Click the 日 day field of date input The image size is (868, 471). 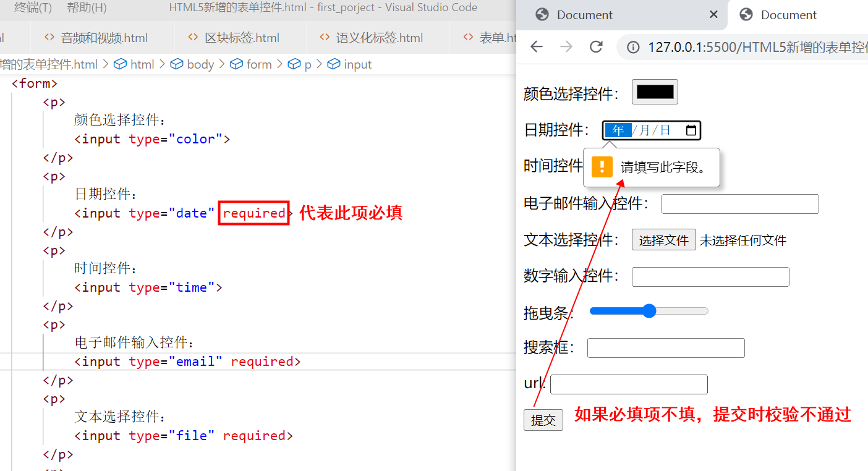tap(665, 130)
